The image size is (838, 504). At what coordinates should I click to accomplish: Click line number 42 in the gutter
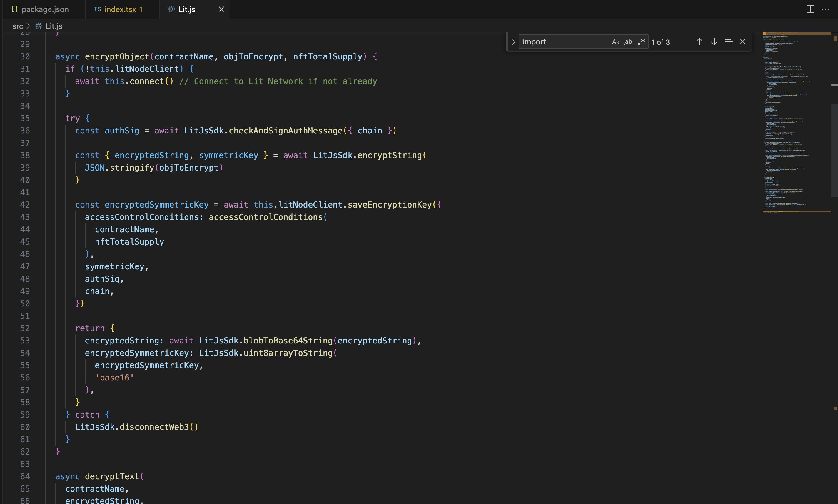[25, 204]
